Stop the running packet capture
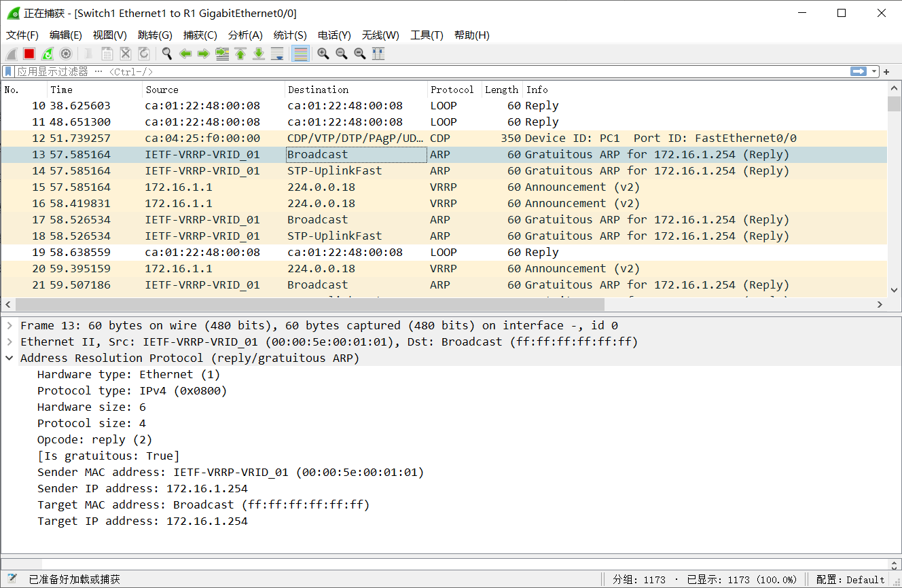Viewport: 902px width, 588px height. 28,54
